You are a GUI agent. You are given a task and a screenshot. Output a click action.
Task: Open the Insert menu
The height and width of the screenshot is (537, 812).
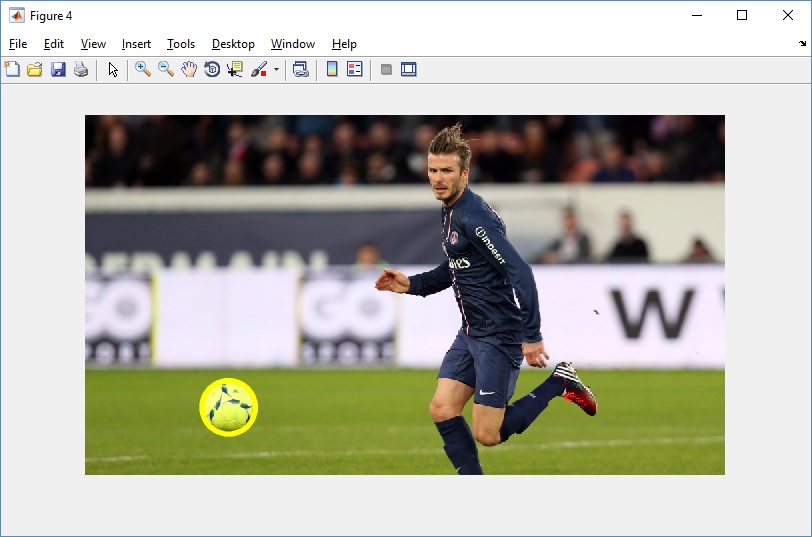pos(136,44)
